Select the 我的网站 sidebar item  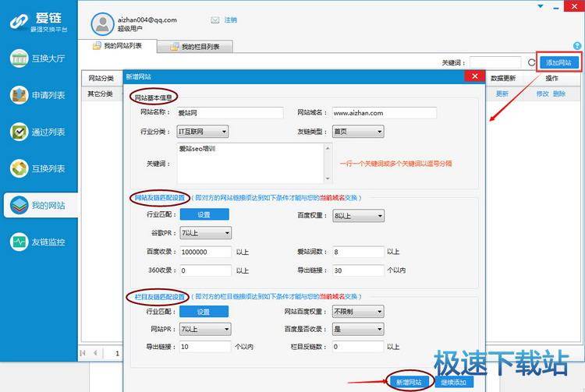[41, 205]
